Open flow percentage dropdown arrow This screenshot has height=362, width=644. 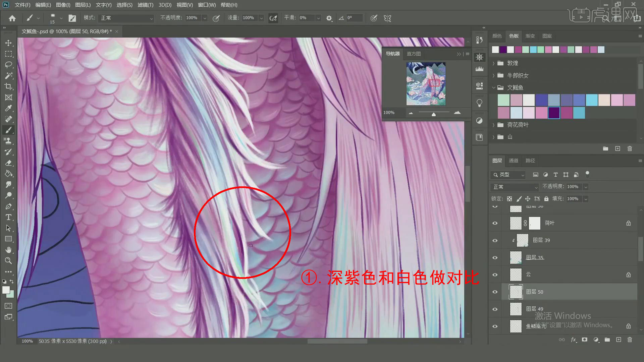point(261,18)
